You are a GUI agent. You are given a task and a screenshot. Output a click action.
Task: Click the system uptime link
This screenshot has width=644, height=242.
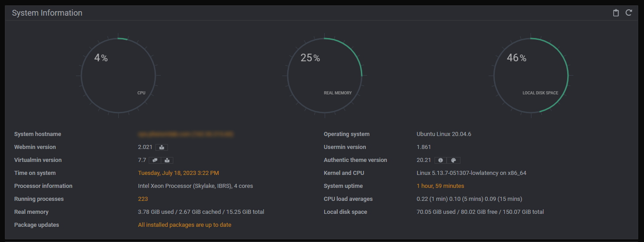pos(440,186)
